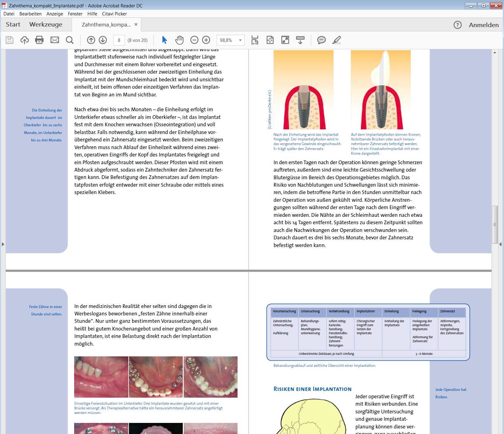This screenshot has width=504, height=434.
Task: Click the treatment timeline table graphic
Action: tap(368, 332)
